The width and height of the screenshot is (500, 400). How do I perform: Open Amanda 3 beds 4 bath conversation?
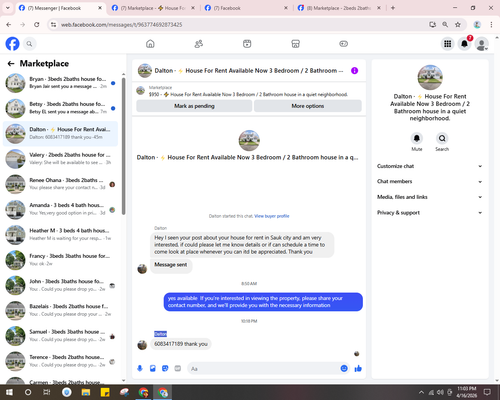tap(61, 209)
